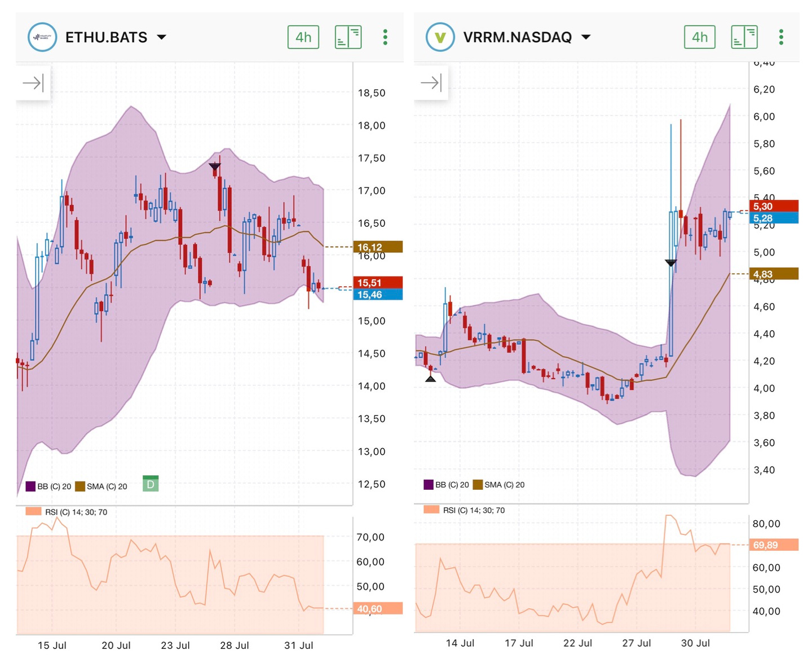Toggle the green D marker on ETHU chart

point(151,484)
